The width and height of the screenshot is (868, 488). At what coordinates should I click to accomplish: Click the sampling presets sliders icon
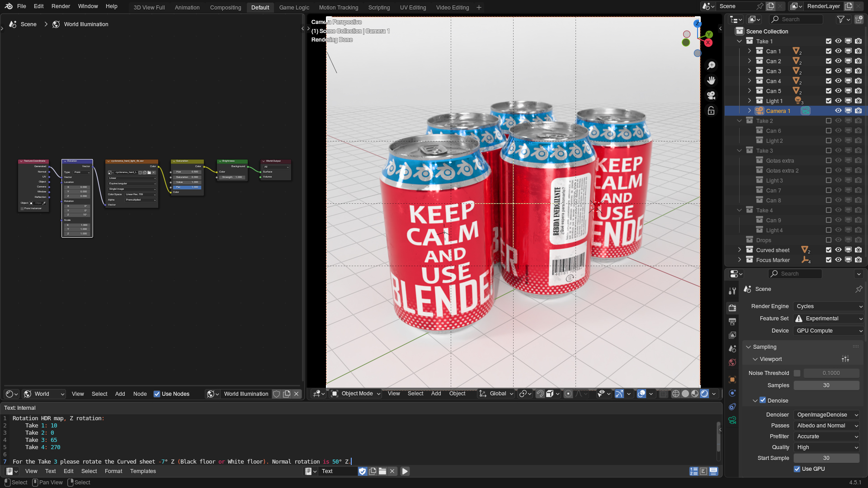[x=845, y=359]
